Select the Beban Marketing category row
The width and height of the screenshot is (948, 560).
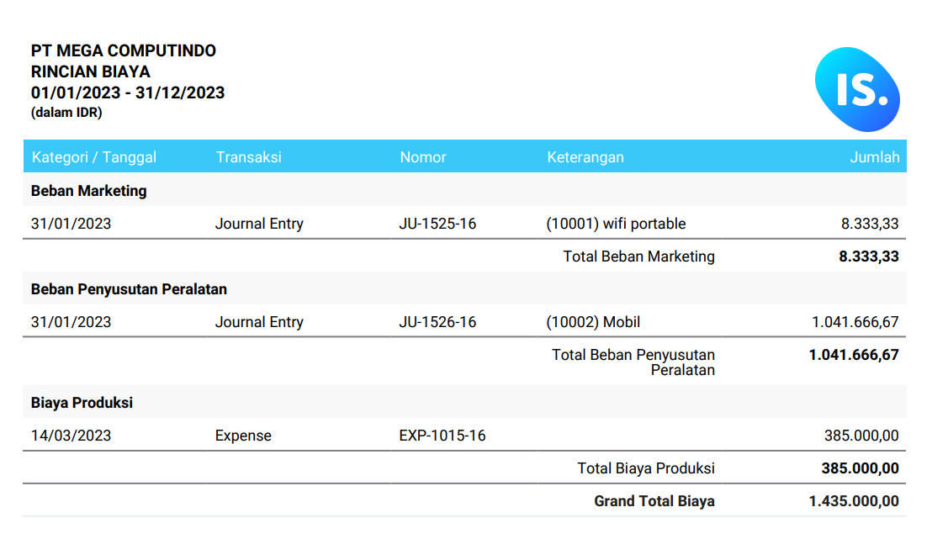[89, 191]
